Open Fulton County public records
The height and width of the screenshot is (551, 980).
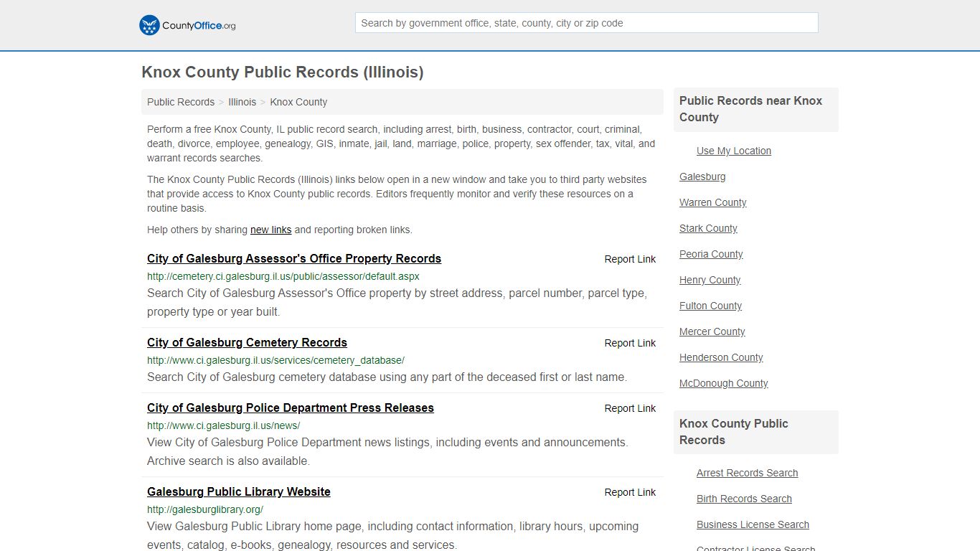(x=710, y=306)
